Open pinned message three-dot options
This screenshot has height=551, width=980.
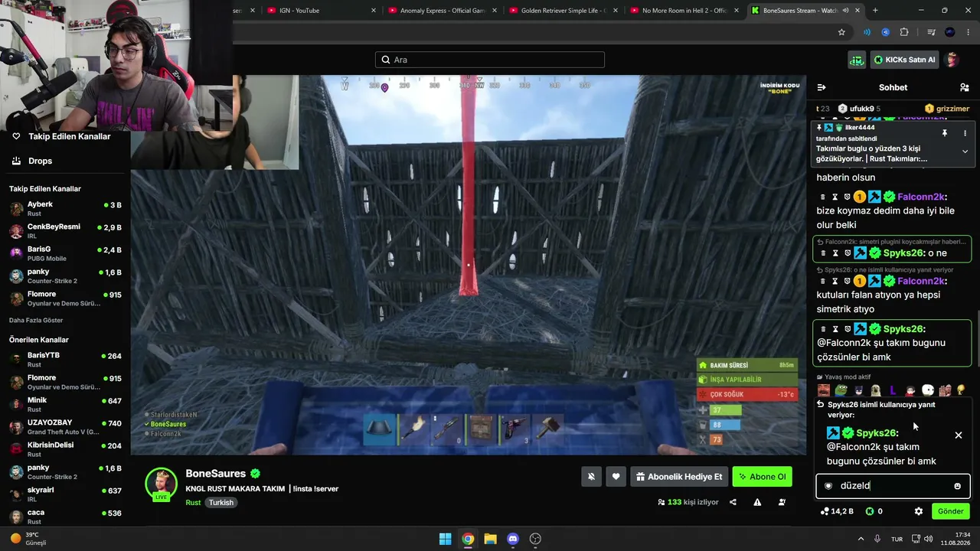point(965,133)
